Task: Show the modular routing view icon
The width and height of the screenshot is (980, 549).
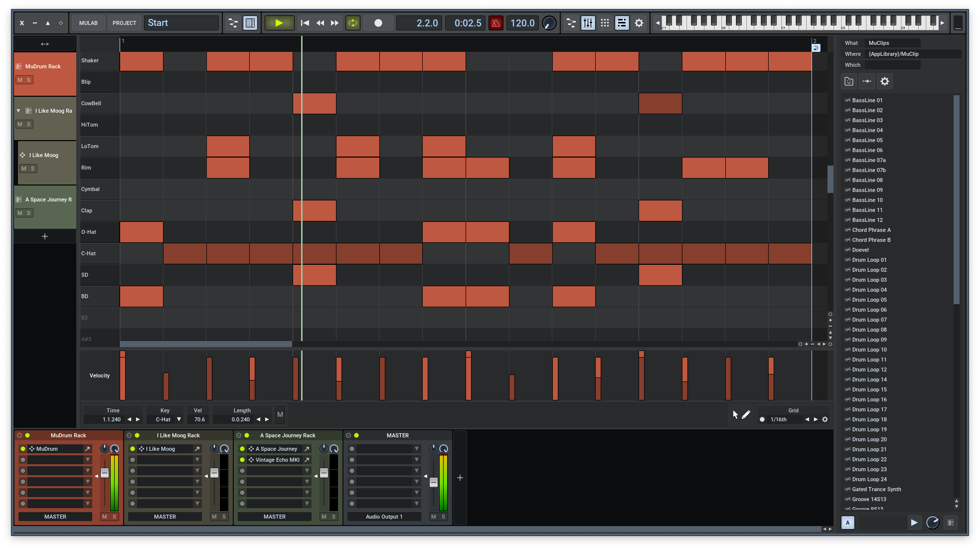Action: point(571,23)
